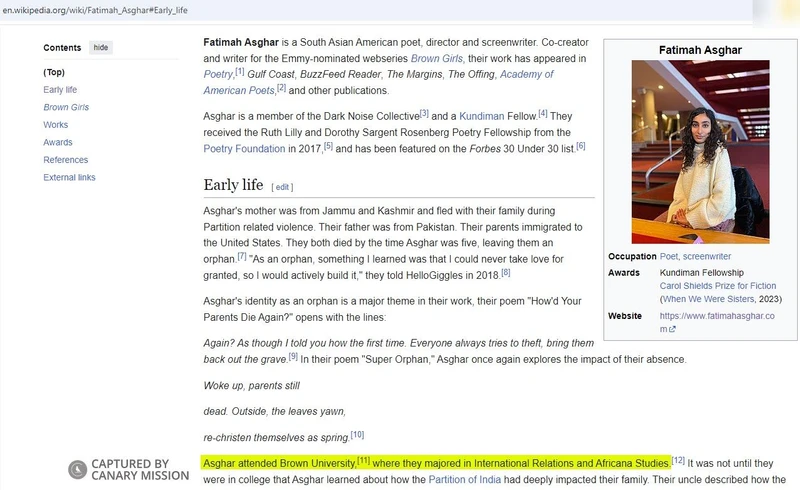Screen dimensions: 800x490
Task: Click the 'Kundiman Fellowship' text in infobox
Action: pos(702,273)
